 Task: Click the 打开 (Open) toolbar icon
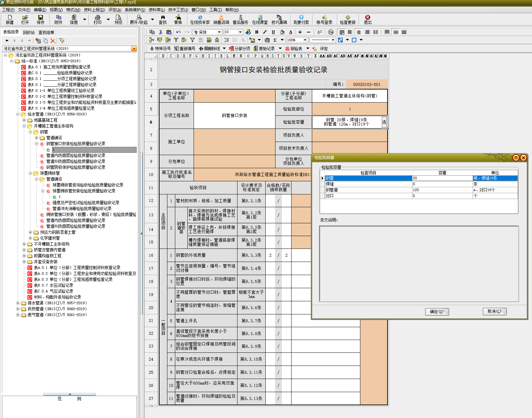25,19
